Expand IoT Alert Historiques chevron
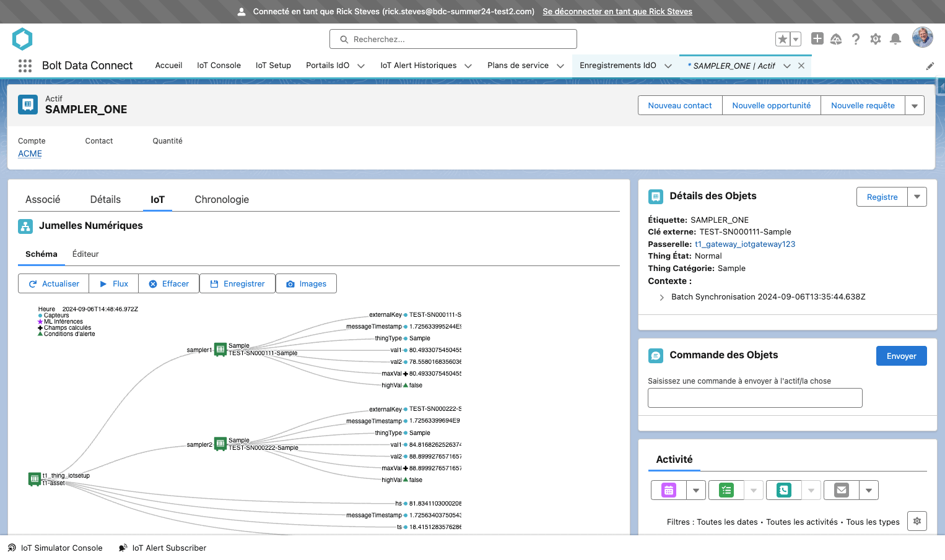 click(468, 66)
